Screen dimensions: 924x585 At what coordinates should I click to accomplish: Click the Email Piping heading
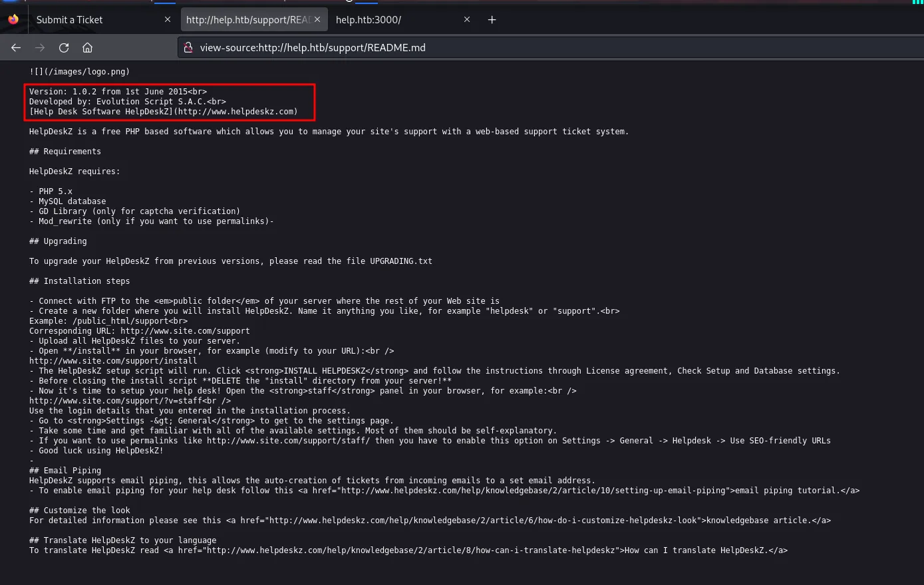(x=65, y=471)
